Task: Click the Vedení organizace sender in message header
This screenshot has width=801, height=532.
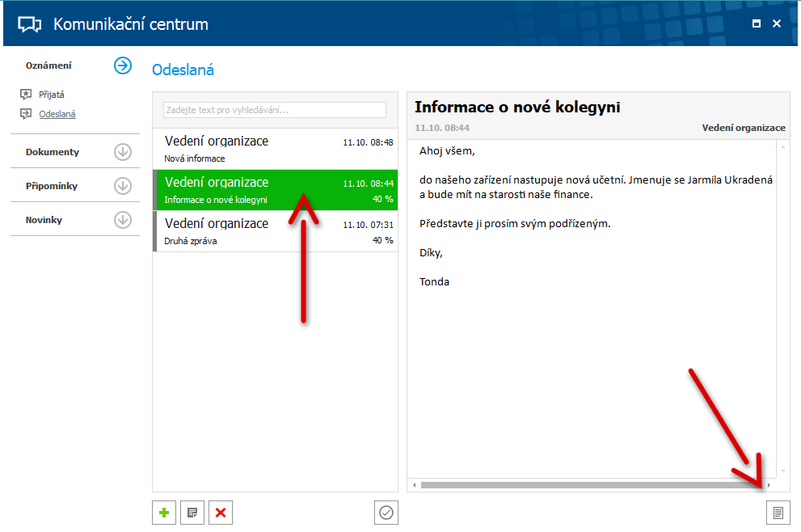Action: point(744,128)
